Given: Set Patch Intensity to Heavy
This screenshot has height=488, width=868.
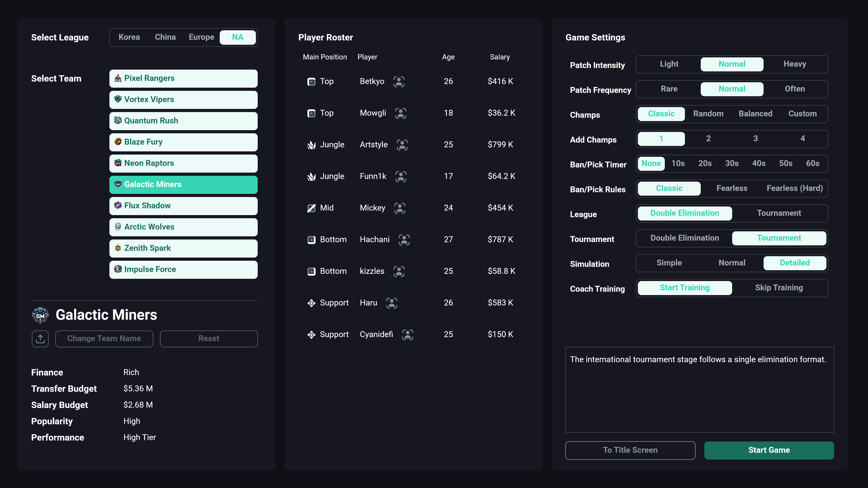Looking at the screenshot, I should [795, 64].
